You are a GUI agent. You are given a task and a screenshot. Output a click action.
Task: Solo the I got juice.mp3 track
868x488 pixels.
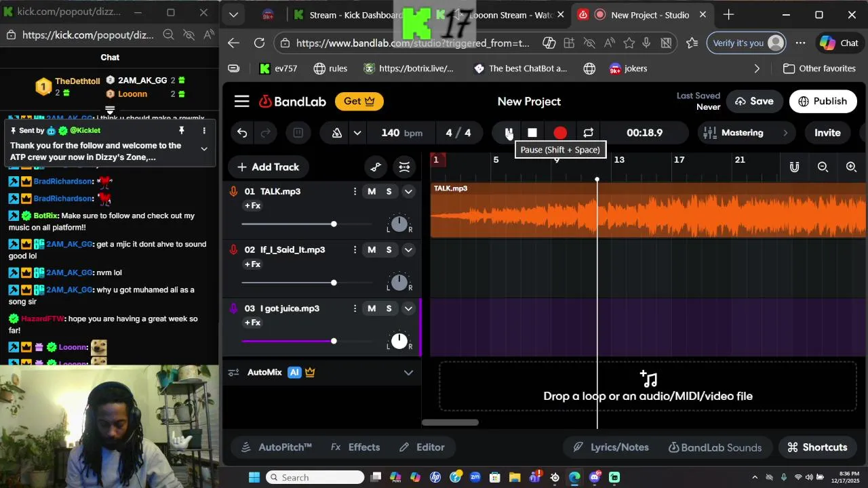click(x=389, y=308)
